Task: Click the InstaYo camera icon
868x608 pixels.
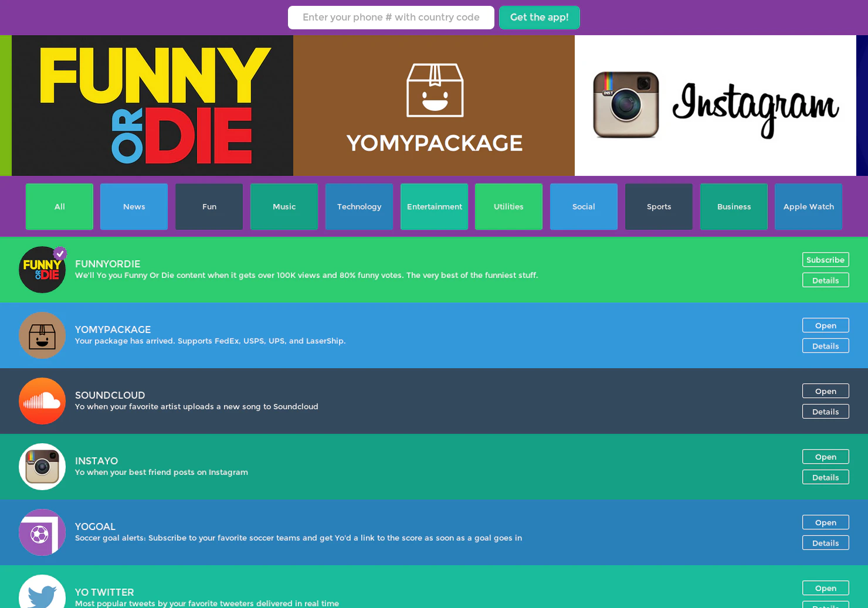Action: click(x=42, y=467)
